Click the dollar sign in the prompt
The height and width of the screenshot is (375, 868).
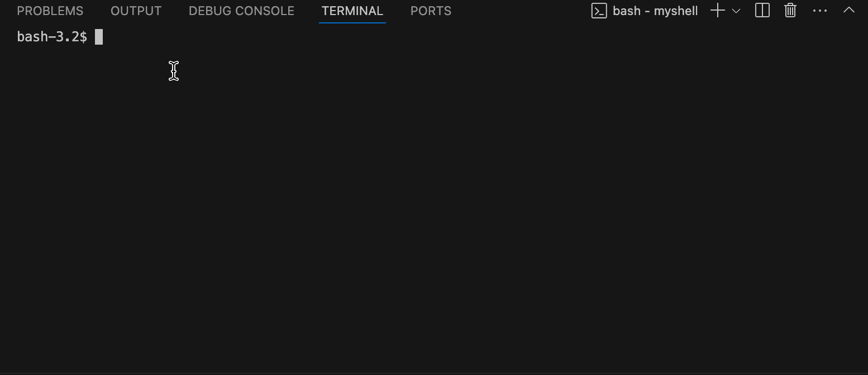tap(84, 37)
